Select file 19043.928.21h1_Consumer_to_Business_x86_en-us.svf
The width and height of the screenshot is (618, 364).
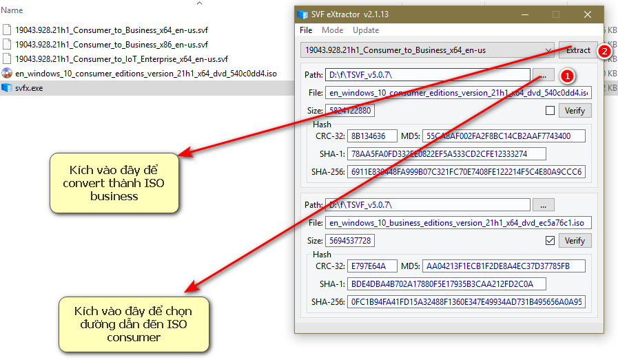(112, 45)
